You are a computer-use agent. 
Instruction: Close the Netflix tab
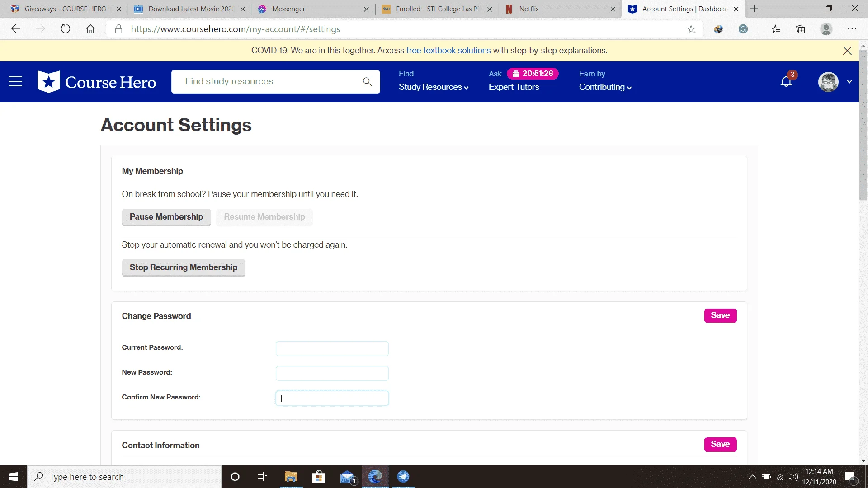[x=613, y=9]
